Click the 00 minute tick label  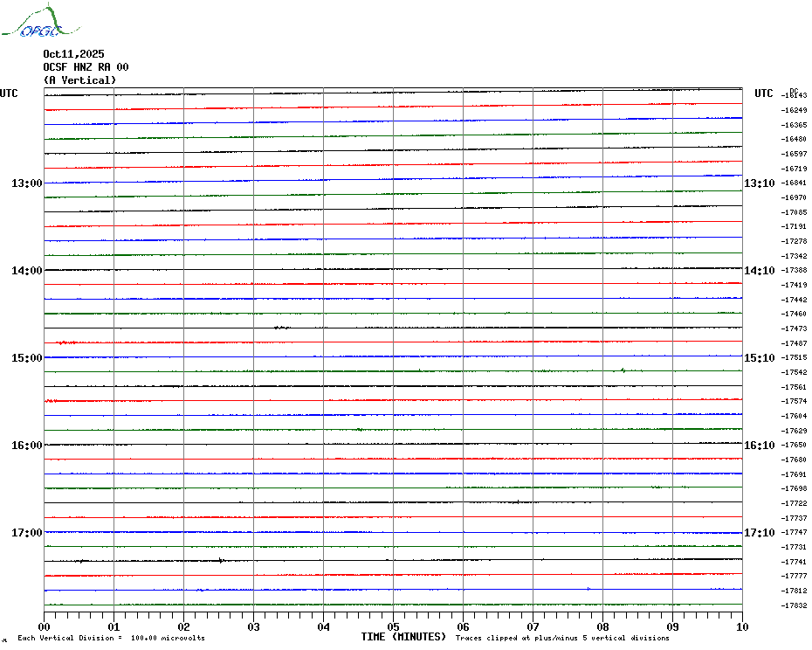[x=45, y=626]
